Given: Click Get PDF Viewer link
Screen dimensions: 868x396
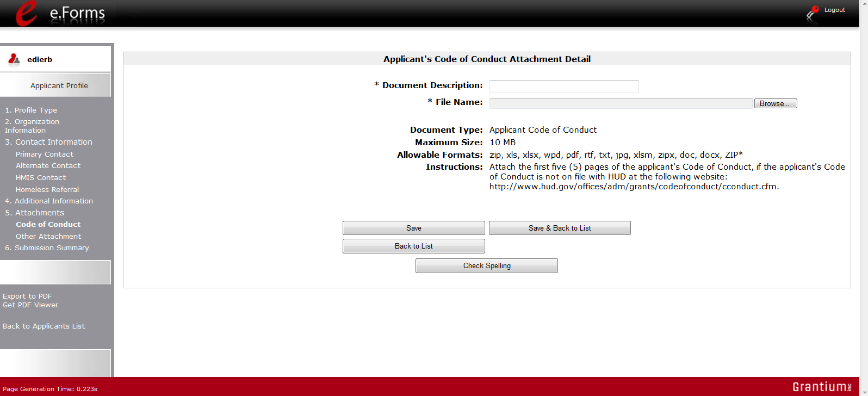Looking at the screenshot, I should pyautogui.click(x=30, y=305).
